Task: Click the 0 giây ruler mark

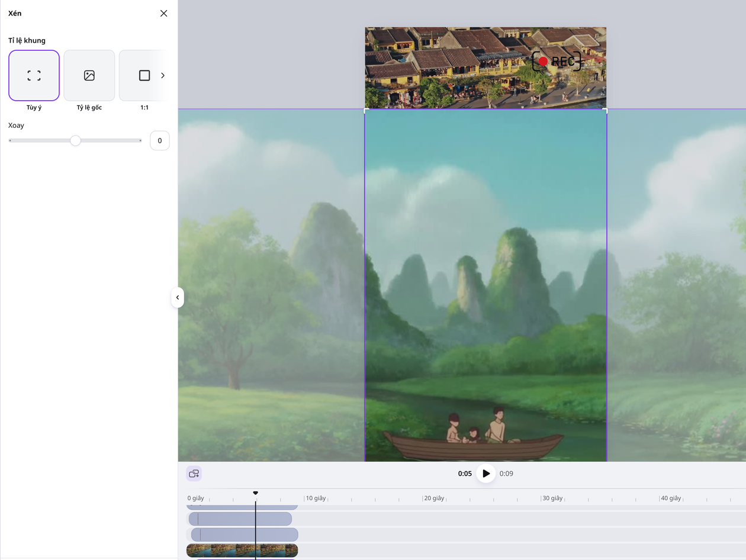Action: click(x=195, y=498)
